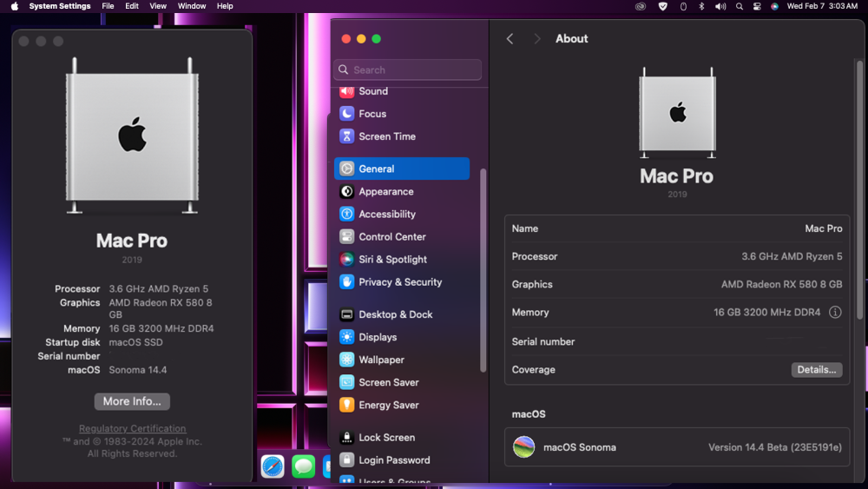Click Sonoma 14.4 in About window
Viewport: 868px width, 489px height.
[138, 370]
